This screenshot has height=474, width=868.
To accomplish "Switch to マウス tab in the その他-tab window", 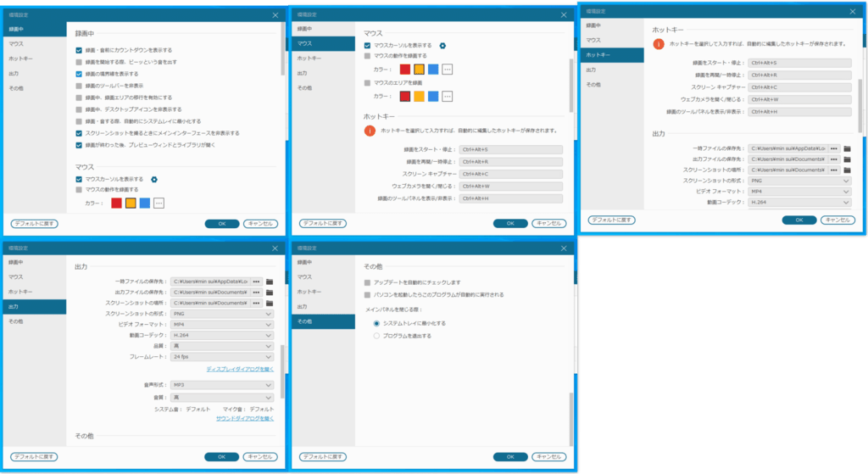I will tap(304, 276).
